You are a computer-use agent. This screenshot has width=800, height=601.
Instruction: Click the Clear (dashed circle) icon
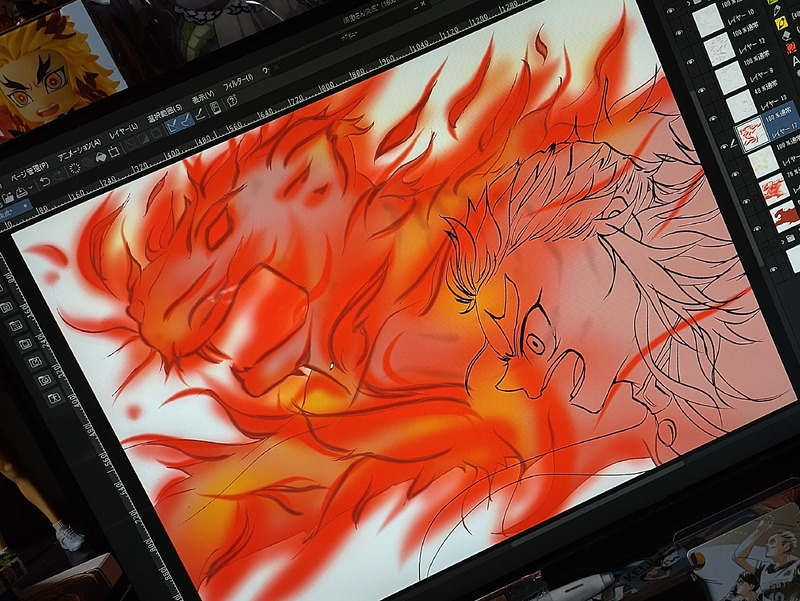(x=75, y=168)
